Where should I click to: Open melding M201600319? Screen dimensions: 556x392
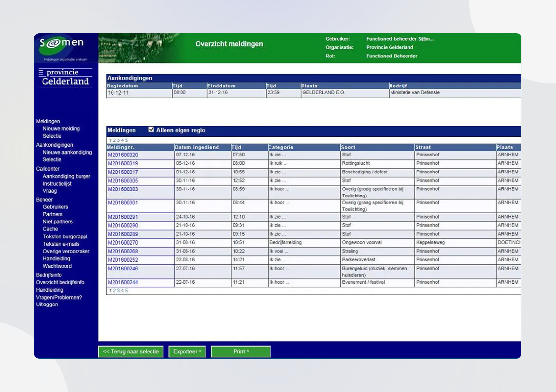pos(123,163)
